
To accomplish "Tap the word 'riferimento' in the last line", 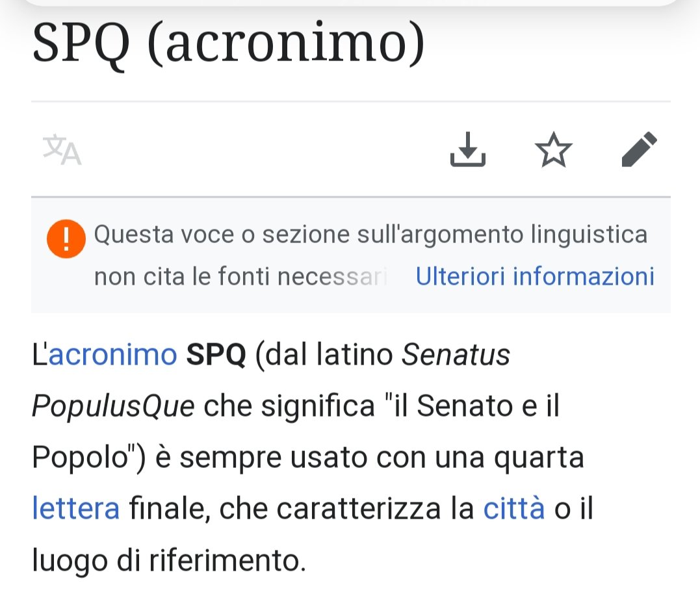I will [227, 560].
